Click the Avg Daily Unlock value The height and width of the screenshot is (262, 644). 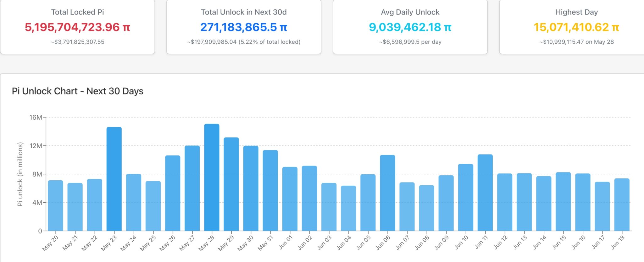(410, 27)
